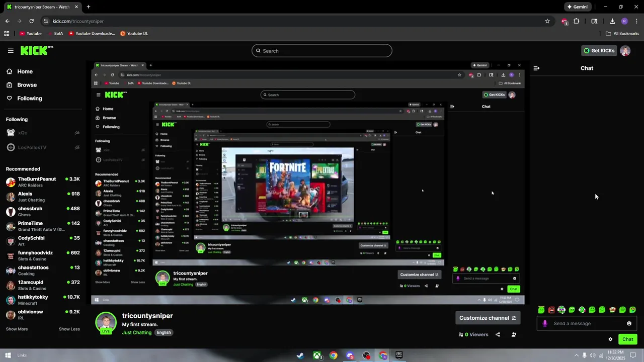This screenshot has width=644, height=362.
Task: Open Windows Start menu
Action: pos(7,355)
